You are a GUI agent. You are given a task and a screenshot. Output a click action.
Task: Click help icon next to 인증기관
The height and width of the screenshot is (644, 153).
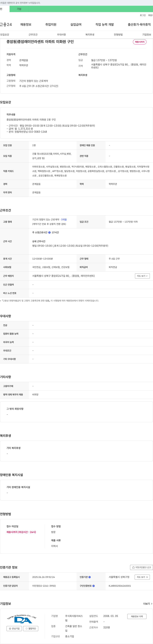pyautogui.click(x=90, y=577)
